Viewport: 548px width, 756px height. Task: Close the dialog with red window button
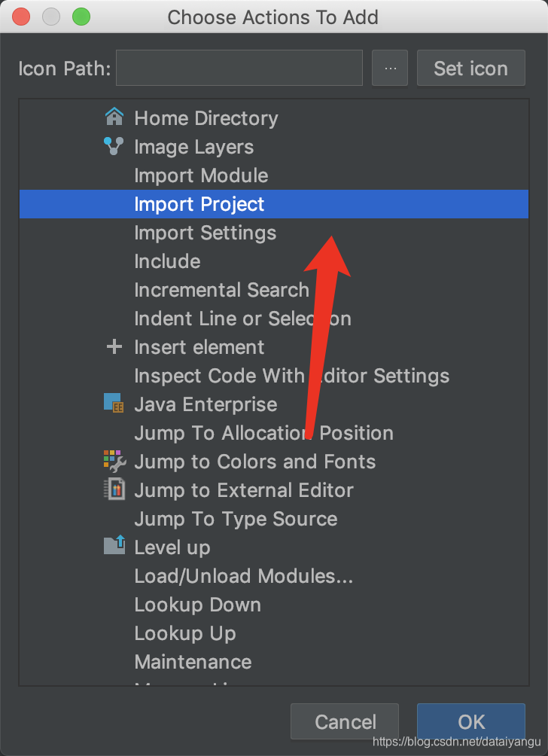(22, 17)
